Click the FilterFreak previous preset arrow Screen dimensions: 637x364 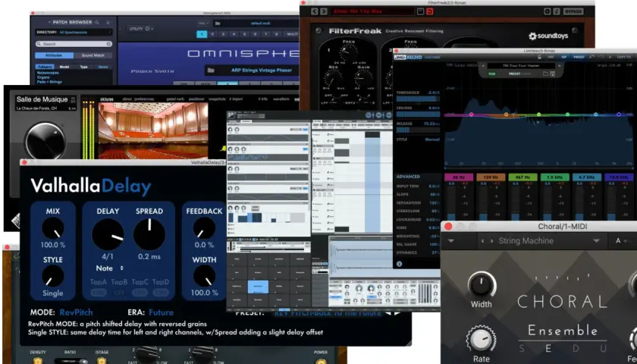coord(315,11)
